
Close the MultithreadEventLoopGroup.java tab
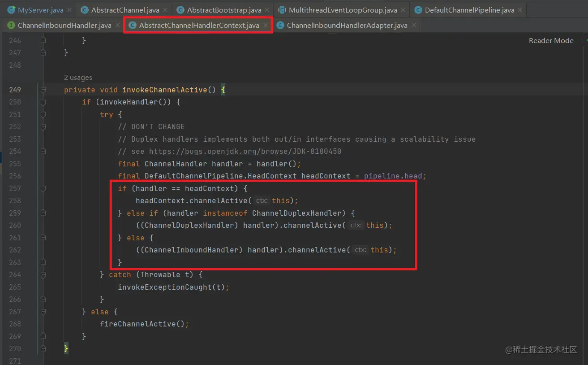pyautogui.click(x=403, y=10)
